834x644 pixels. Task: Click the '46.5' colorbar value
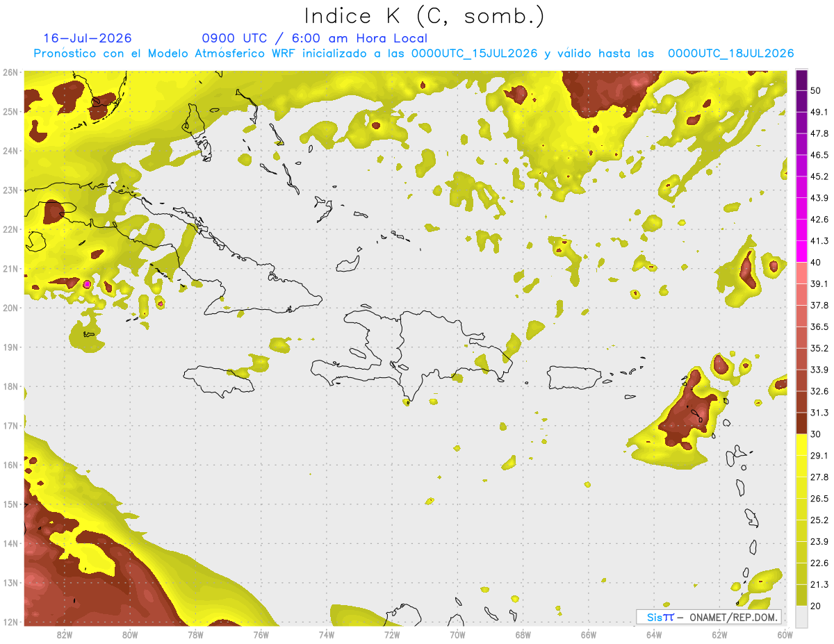tap(819, 155)
